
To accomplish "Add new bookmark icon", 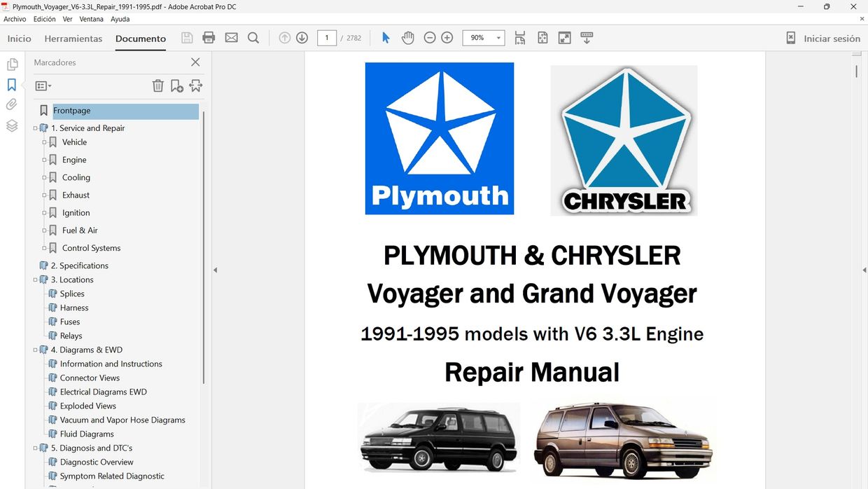I will coord(177,85).
